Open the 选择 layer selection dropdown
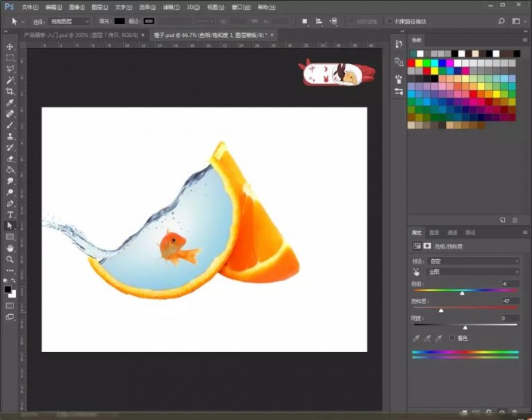The image size is (532, 420). tap(69, 21)
